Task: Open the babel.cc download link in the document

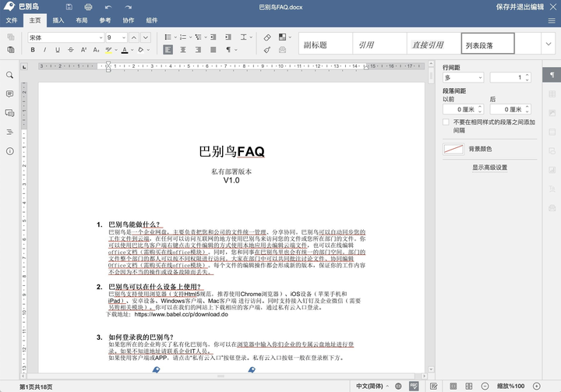Action: click(x=181, y=314)
